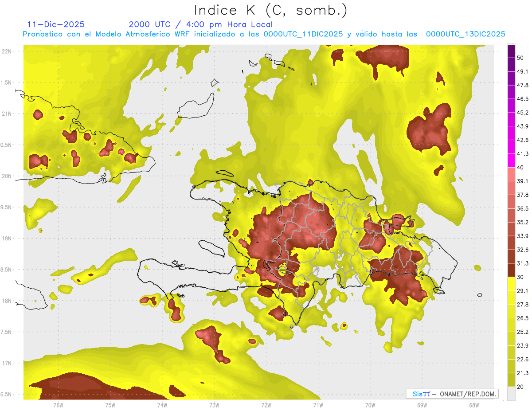Click the 'Indice K (C, somb.)' chart title
The height and width of the screenshot is (411, 532).
[x=271, y=11]
